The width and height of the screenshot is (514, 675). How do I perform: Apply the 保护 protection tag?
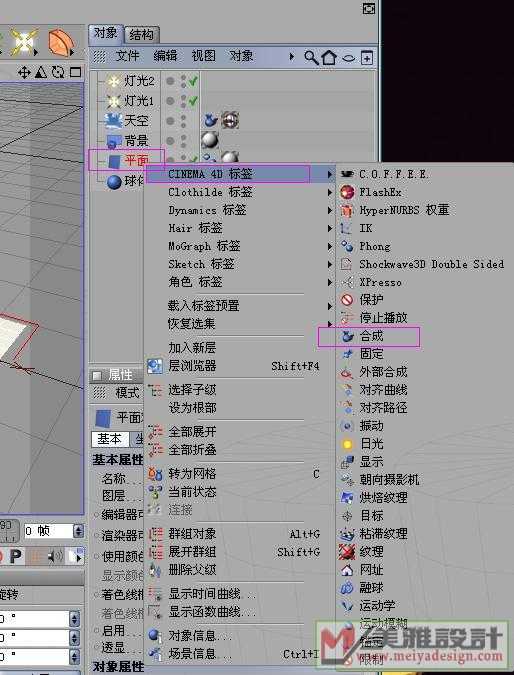pyautogui.click(x=362, y=300)
